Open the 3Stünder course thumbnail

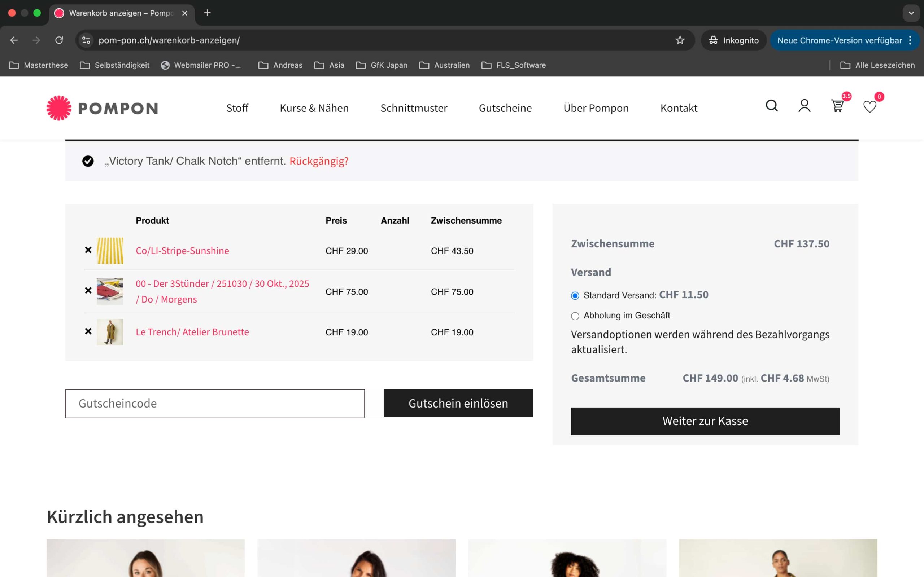point(110,291)
